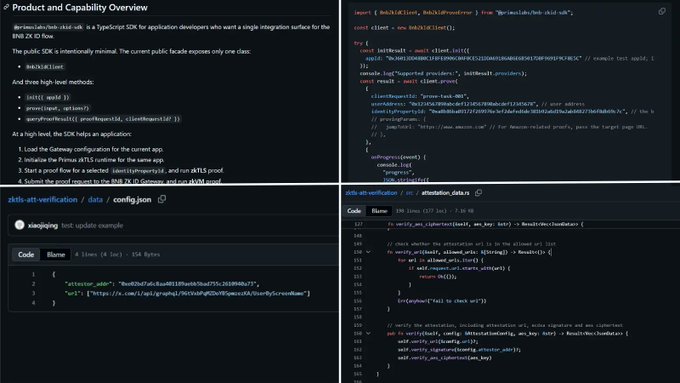This screenshot has width=680, height=383.
Task: Click the 'prove(input, options?)' method bullet
Action: (x=57, y=108)
